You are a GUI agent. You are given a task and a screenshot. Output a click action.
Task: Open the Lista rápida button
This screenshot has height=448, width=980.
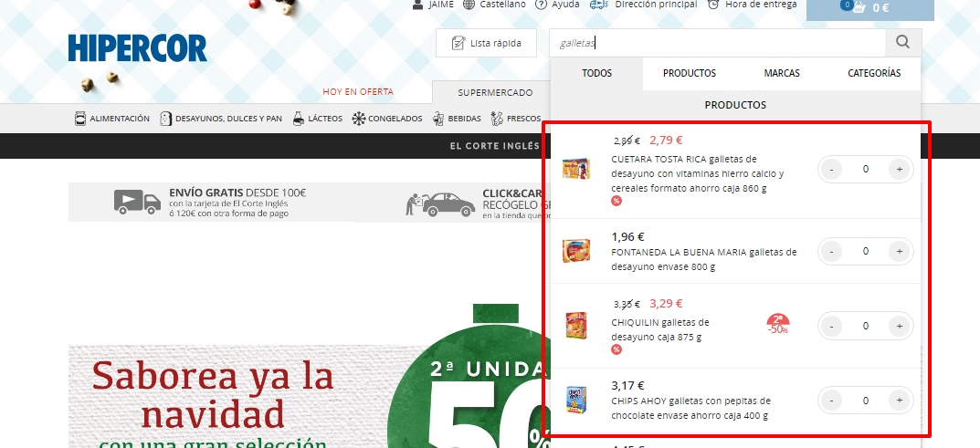coord(486,43)
